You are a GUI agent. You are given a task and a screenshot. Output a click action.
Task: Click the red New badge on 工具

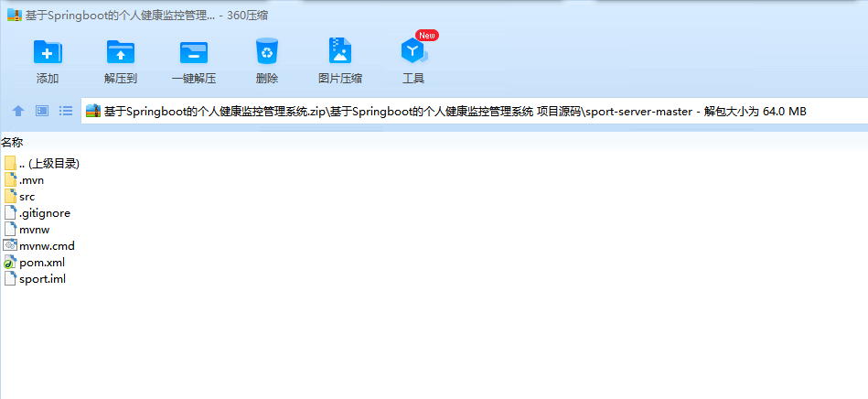(427, 36)
